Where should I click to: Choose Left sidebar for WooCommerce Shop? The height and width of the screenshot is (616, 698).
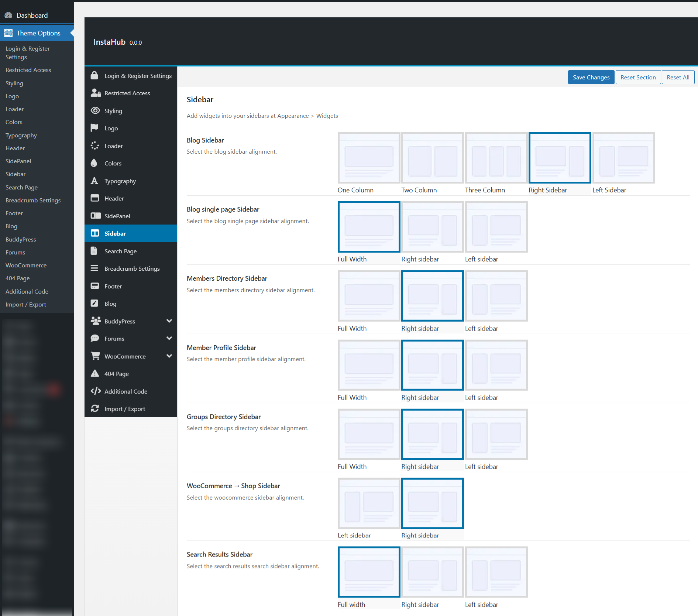click(x=369, y=503)
